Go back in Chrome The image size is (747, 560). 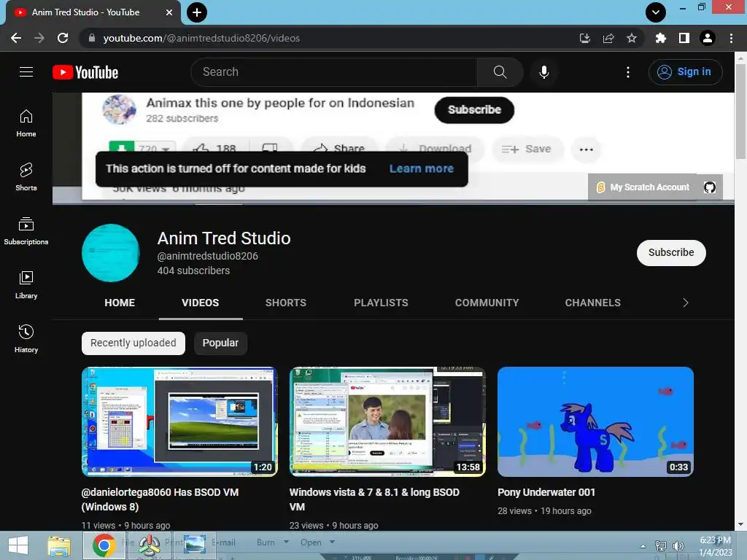(x=16, y=38)
